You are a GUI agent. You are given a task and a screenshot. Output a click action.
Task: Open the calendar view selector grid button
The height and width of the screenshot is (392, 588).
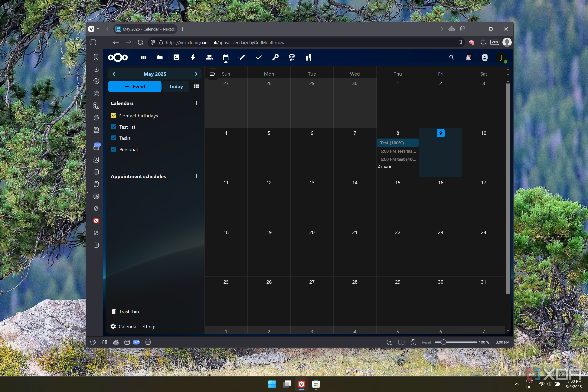tap(197, 86)
